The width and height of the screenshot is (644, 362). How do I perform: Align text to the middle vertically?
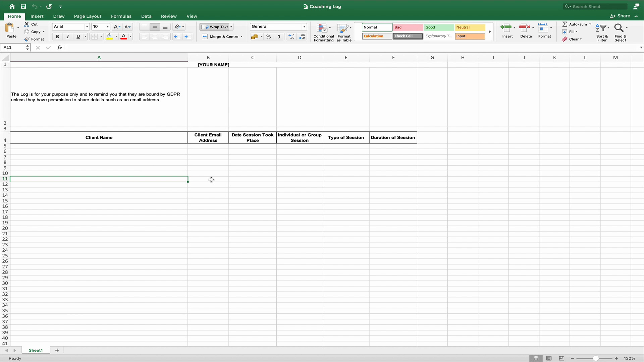pos(155,27)
